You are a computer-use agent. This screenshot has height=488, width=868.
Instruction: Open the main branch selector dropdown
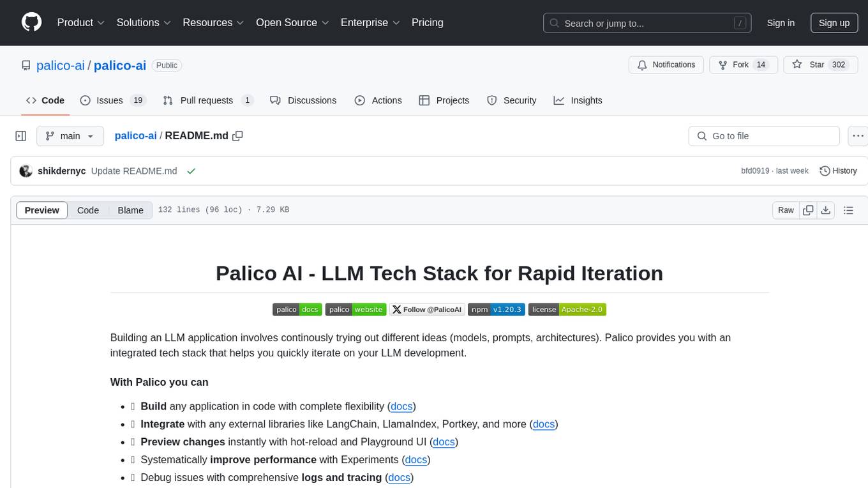coord(70,136)
